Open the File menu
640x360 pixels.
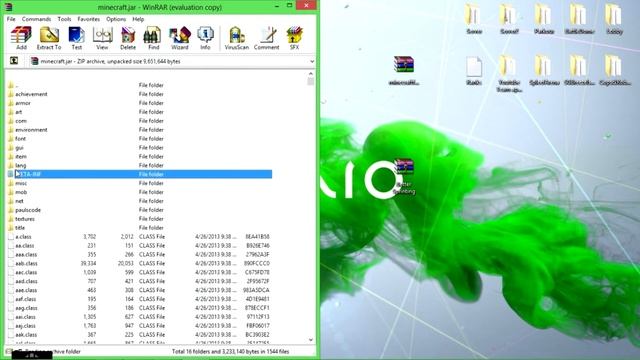(x=11, y=19)
